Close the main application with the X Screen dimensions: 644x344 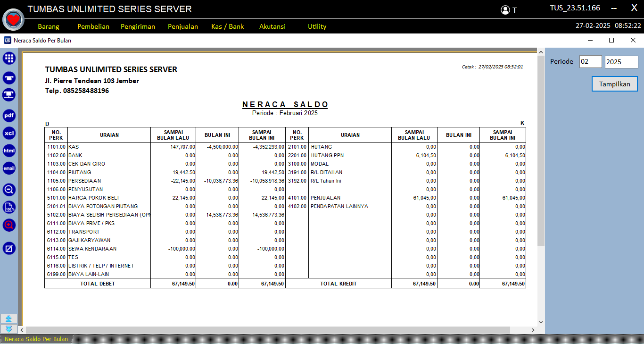point(634,8)
